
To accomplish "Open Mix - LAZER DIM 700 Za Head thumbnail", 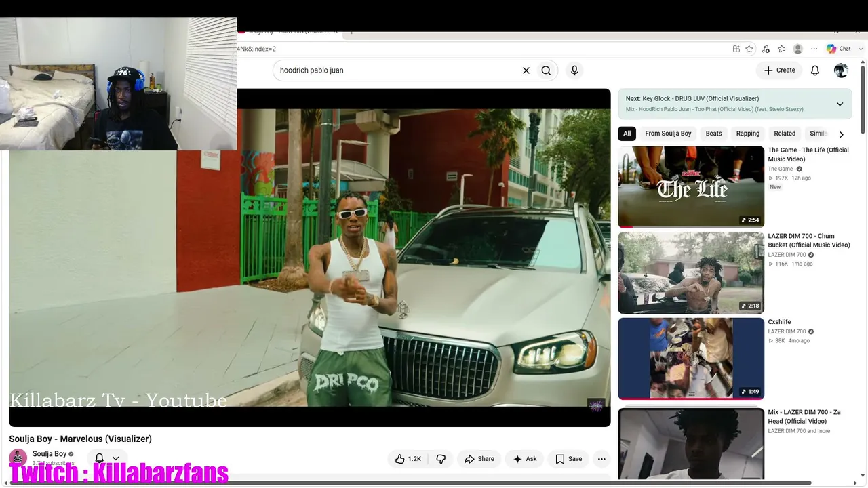I will click(x=691, y=443).
